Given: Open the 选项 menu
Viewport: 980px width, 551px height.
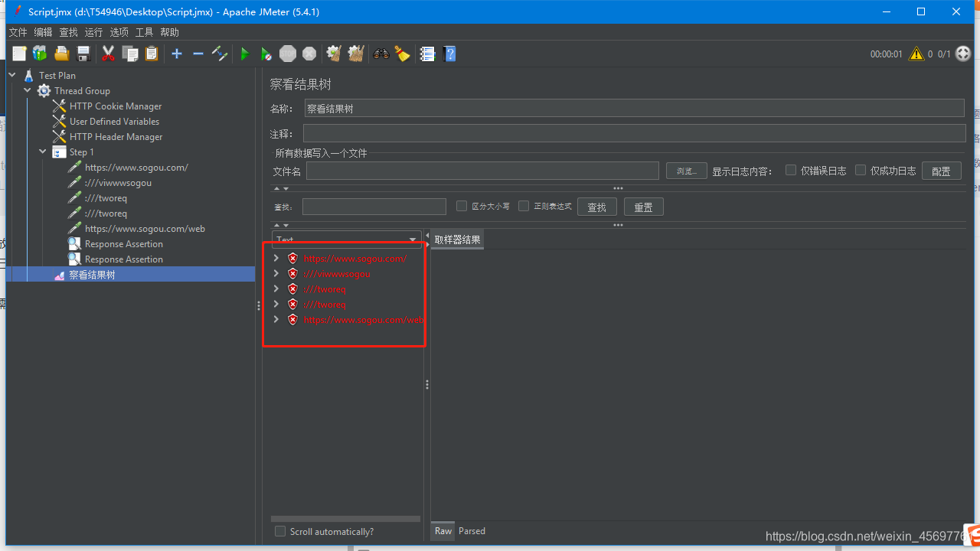Looking at the screenshot, I should coord(119,32).
